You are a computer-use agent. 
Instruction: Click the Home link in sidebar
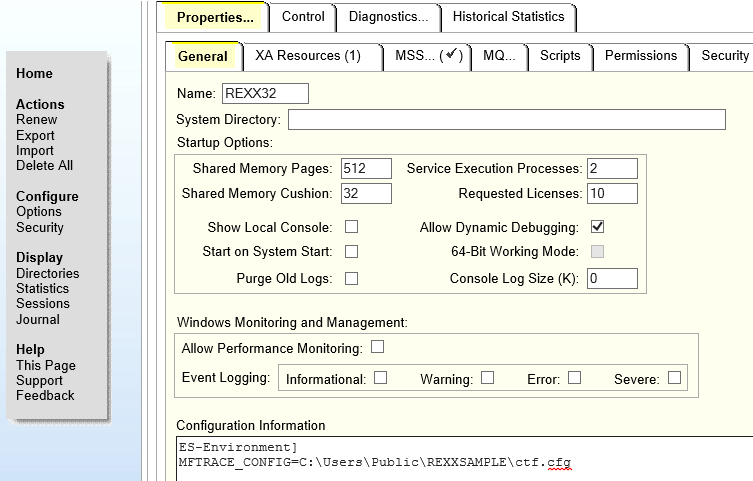tap(34, 74)
